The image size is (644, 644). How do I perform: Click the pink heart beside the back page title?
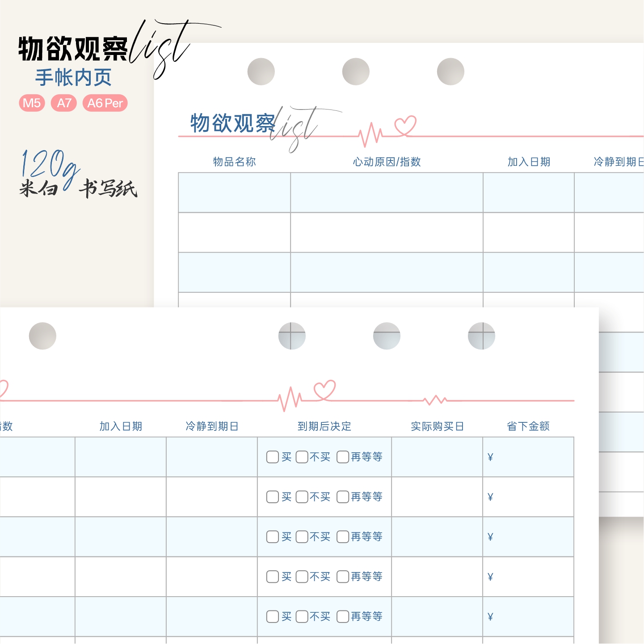406,126
